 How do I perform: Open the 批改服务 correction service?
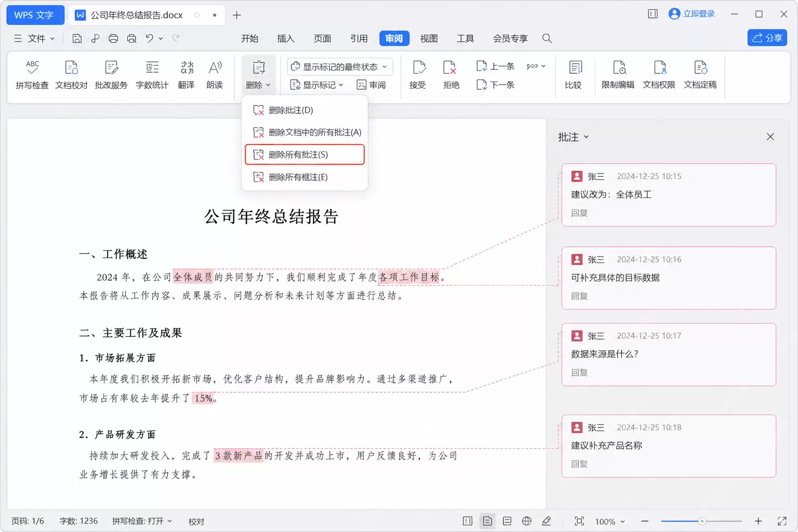[x=111, y=75]
